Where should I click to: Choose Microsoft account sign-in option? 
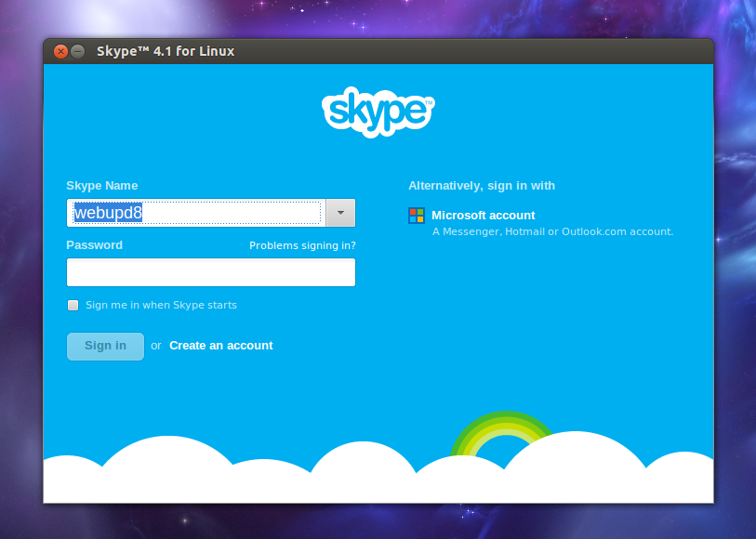pos(484,216)
